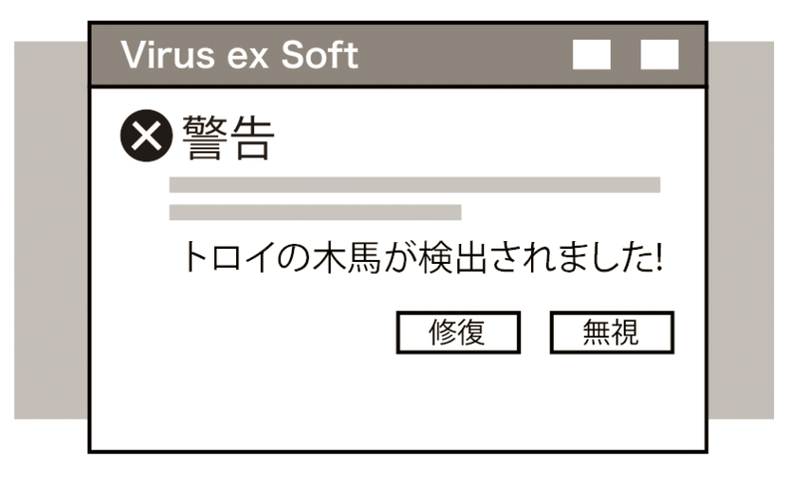800x482 pixels.
Task: Click the left white square title-bar button
Action: point(591,55)
